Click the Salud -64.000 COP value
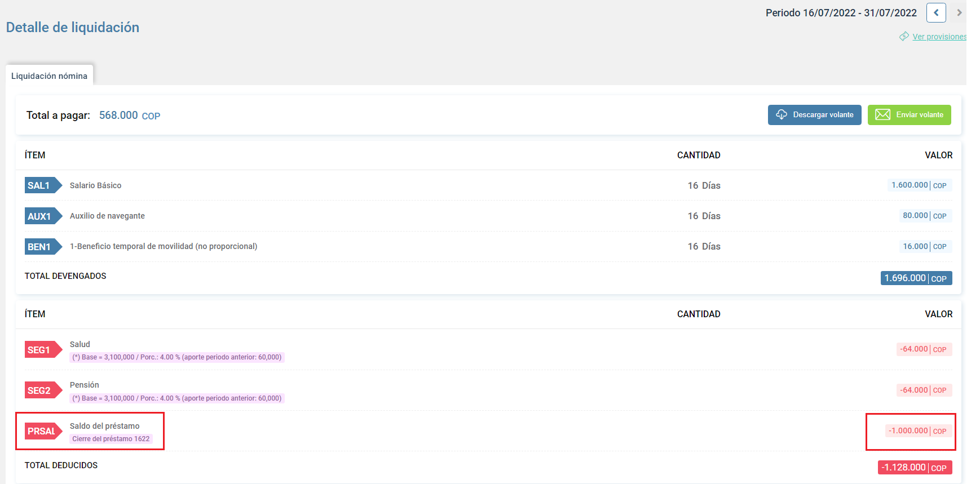Image resolution: width=980 pixels, height=484 pixels. click(x=924, y=349)
